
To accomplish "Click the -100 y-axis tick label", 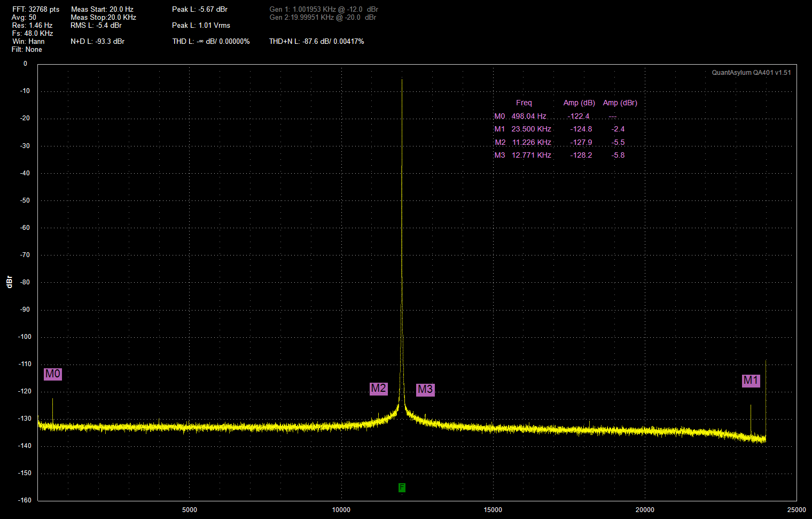I will (x=25, y=337).
